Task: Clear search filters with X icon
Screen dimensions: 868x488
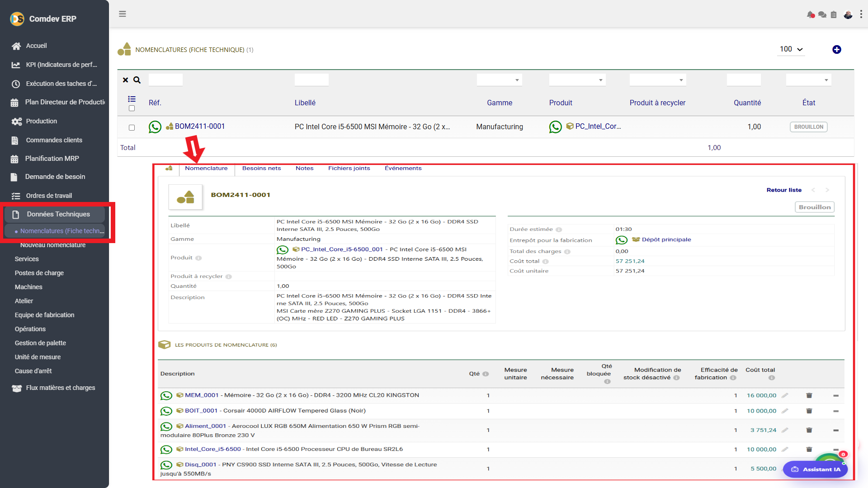Action: pos(126,80)
